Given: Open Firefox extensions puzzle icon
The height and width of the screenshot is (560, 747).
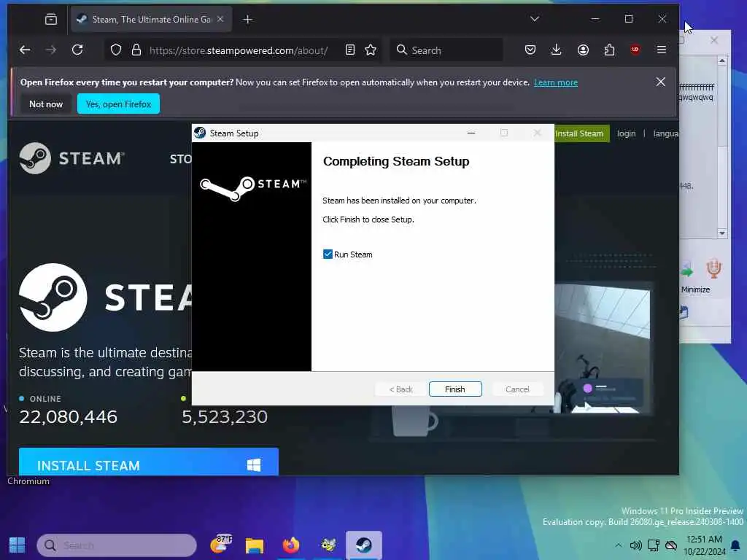Looking at the screenshot, I should click(x=609, y=50).
